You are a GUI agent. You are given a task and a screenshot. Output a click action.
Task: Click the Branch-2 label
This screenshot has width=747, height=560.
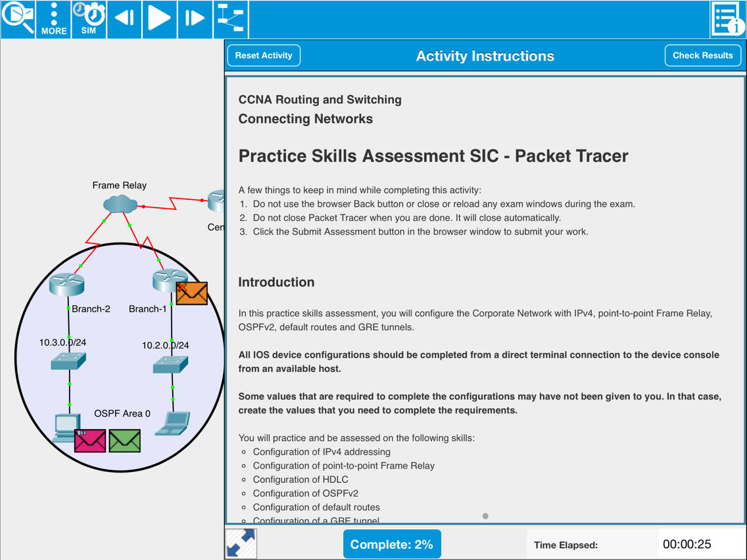coord(91,308)
